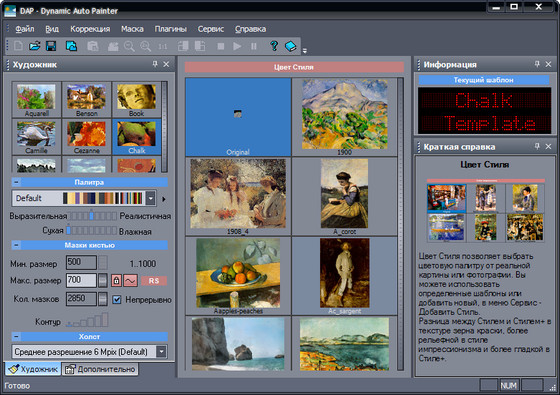Select the Ac_sargent style painting
This screenshot has height=395, width=560.
345,276
